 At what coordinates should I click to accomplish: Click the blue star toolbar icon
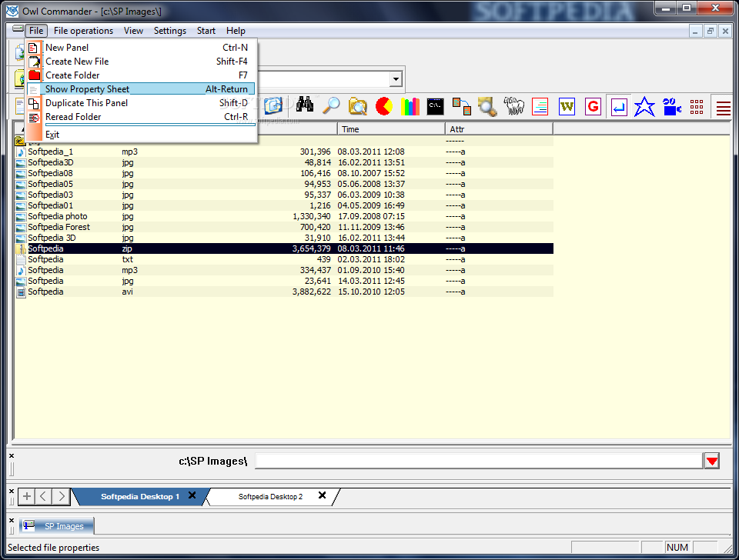(644, 107)
